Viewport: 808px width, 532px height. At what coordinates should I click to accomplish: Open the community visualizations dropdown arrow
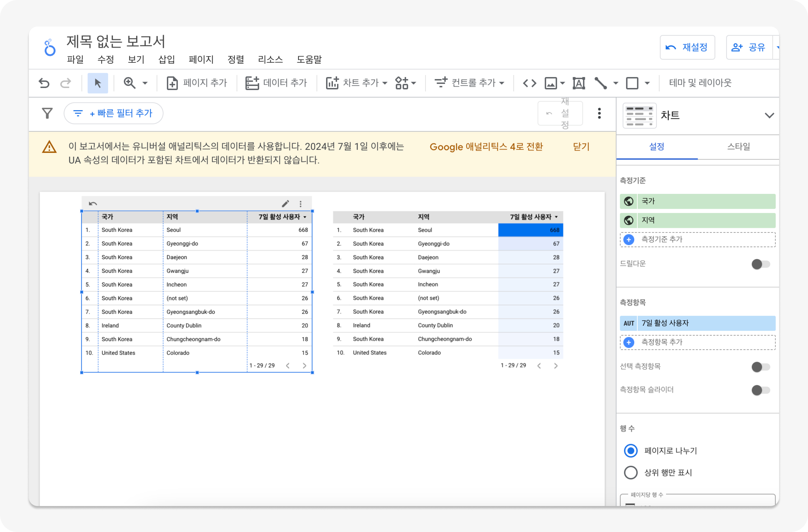coord(414,83)
